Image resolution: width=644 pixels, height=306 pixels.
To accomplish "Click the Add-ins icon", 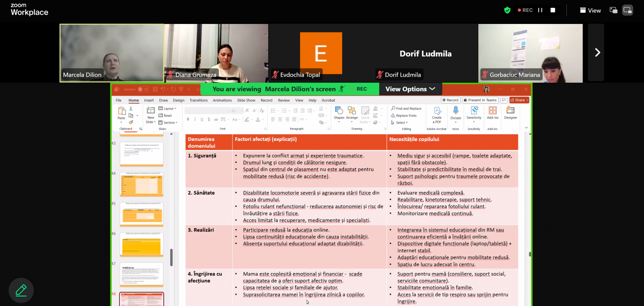I will [492, 111].
